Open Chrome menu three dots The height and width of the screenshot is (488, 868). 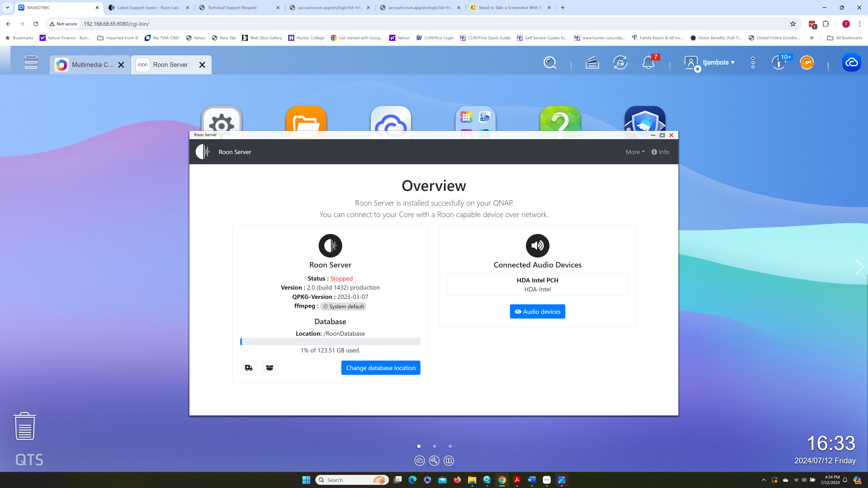860,24
